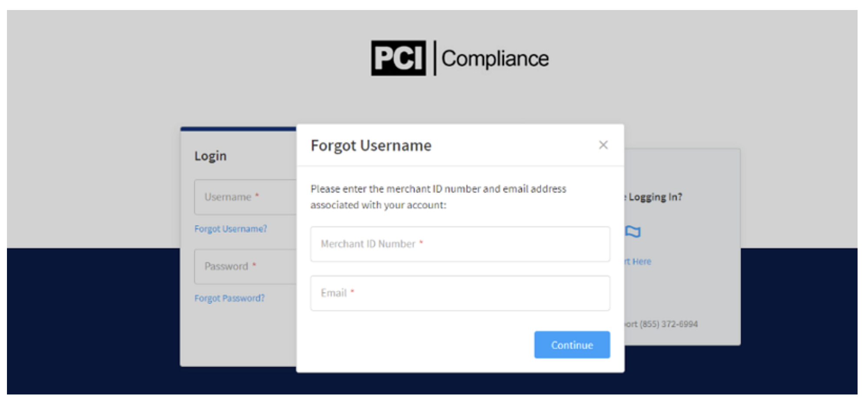The width and height of the screenshot is (868, 401).
Task: Click the PCI logo
Action: coord(398,58)
